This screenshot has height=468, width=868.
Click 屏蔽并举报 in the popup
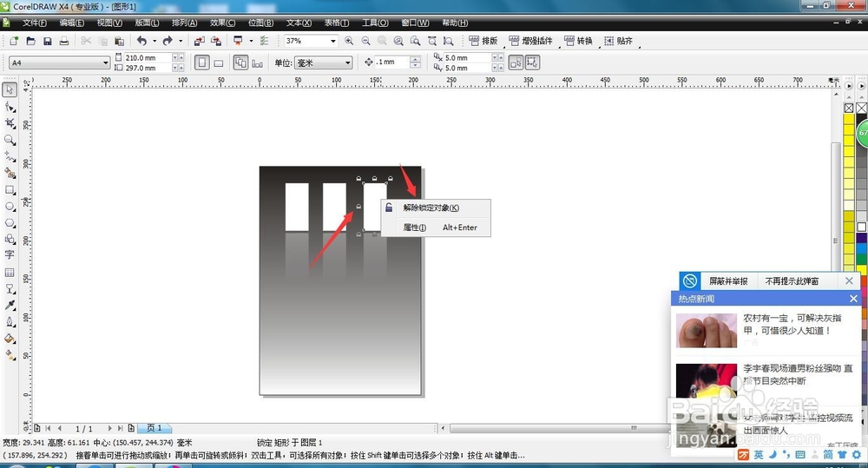(728, 281)
